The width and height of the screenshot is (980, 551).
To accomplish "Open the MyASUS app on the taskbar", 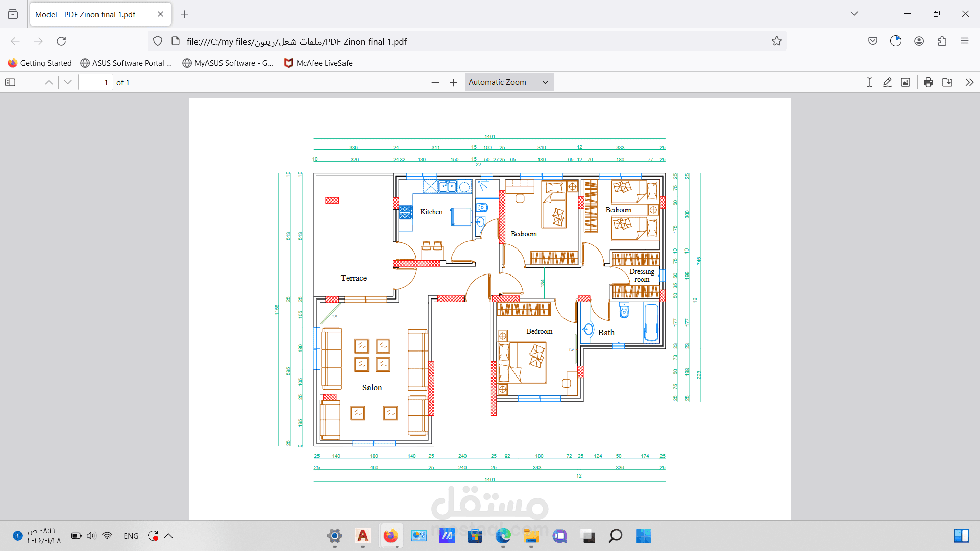I will (x=447, y=536).
